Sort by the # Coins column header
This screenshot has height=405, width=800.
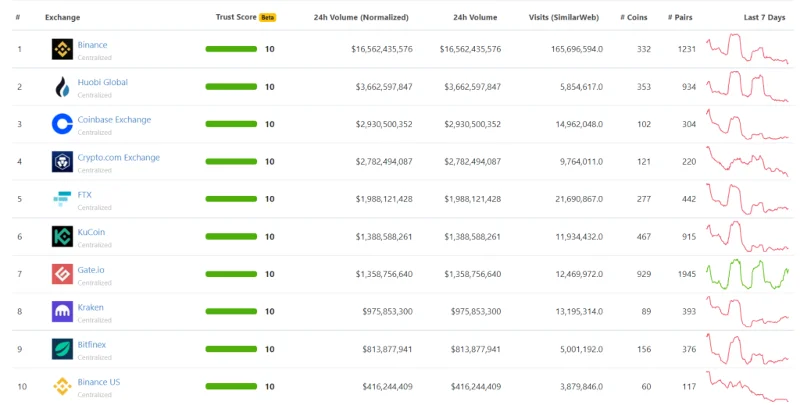pyautogui.click(x=634, y=17)
